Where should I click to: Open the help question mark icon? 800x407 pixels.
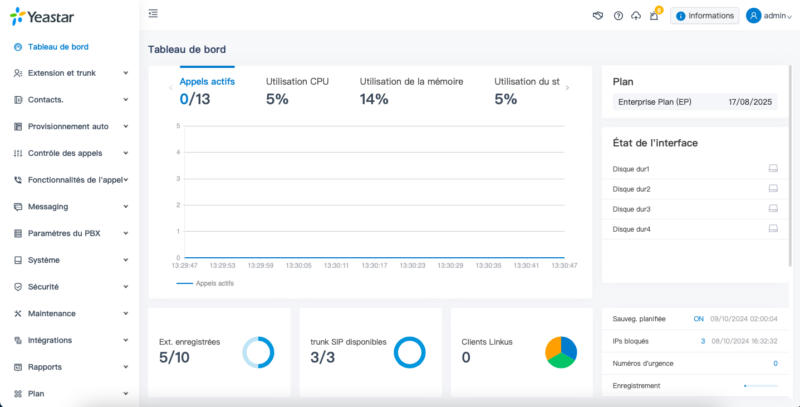pos(618,15)
